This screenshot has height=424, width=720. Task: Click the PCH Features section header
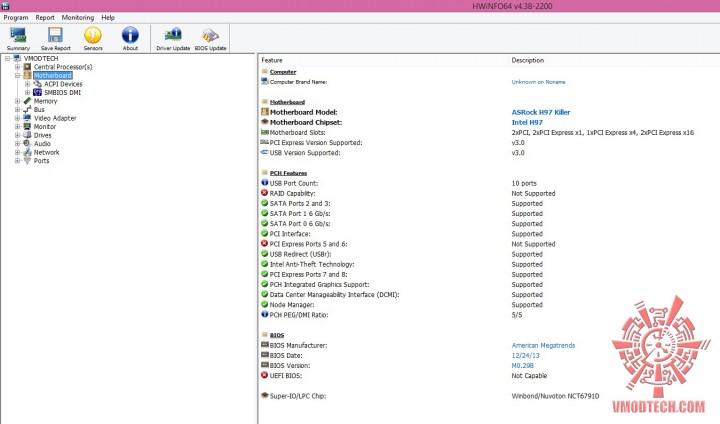pos(288,173)
